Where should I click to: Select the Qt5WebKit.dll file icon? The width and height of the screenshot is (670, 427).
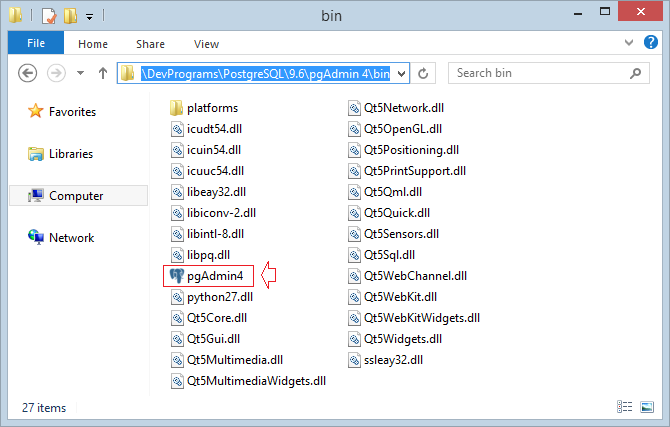tap(354, 297)
